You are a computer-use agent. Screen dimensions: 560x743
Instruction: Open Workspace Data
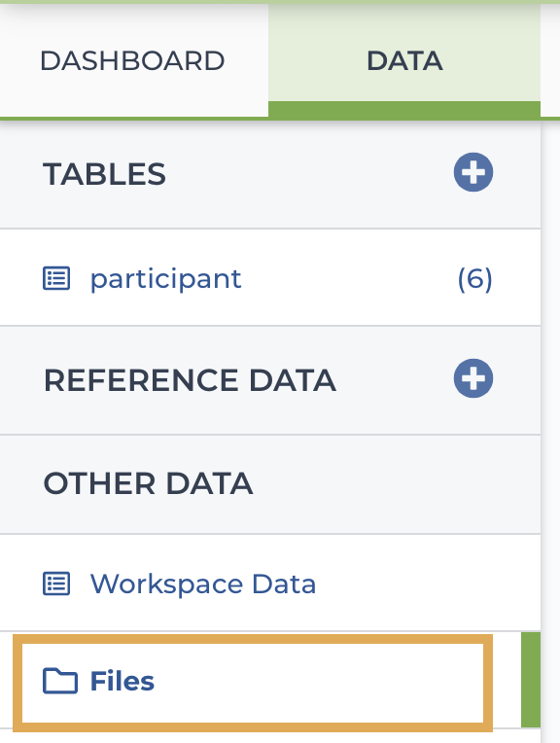203,584
